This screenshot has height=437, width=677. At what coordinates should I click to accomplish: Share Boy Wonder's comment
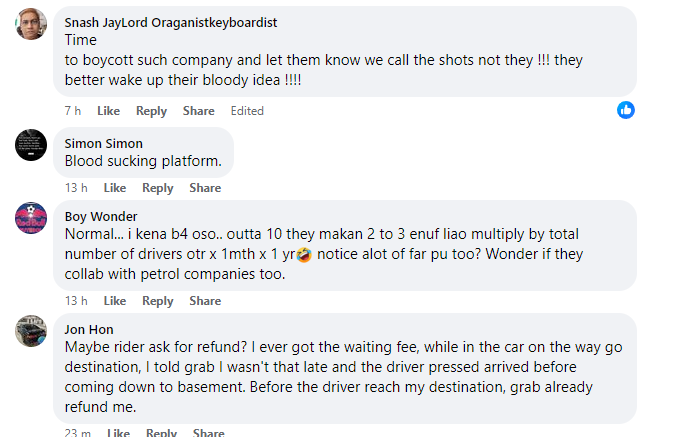pyautogui.click(x=205, y=301)
